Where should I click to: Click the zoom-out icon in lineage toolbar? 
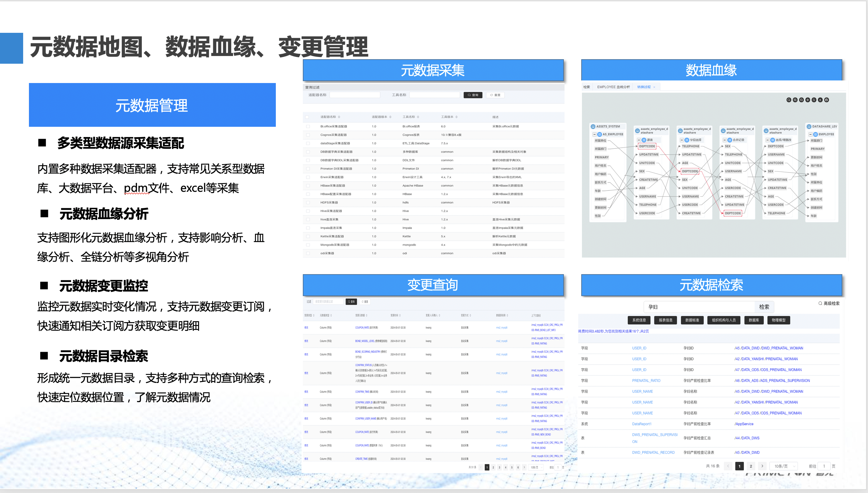tap(801, 100)
